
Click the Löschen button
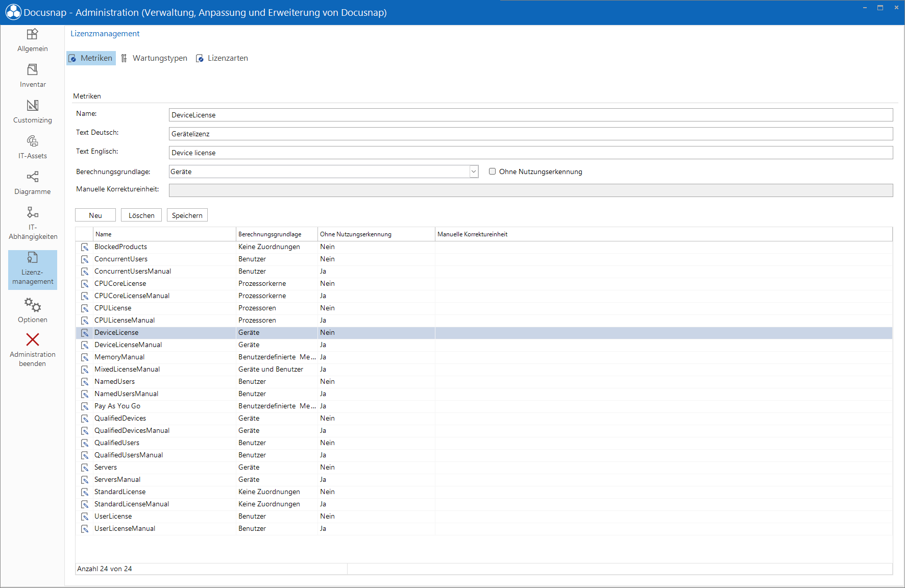click(141, 215)
